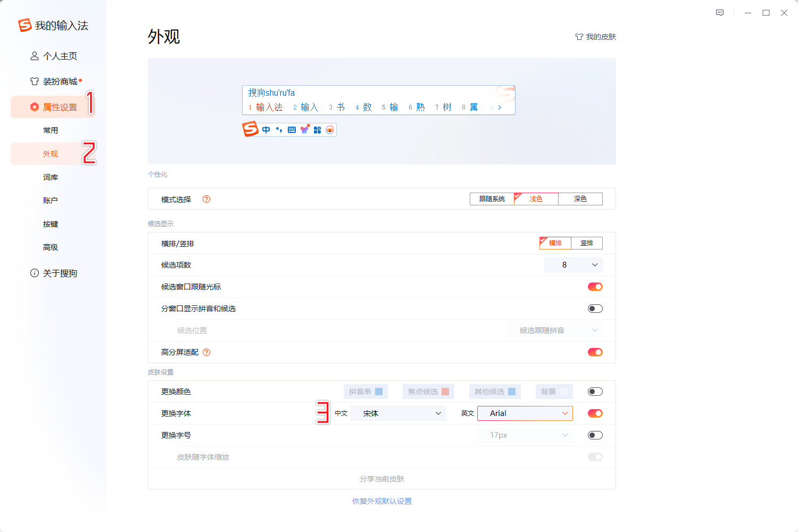Open the 英文 font dropdown Arial
Screen dimensions: 798x532
click(525, 413)
